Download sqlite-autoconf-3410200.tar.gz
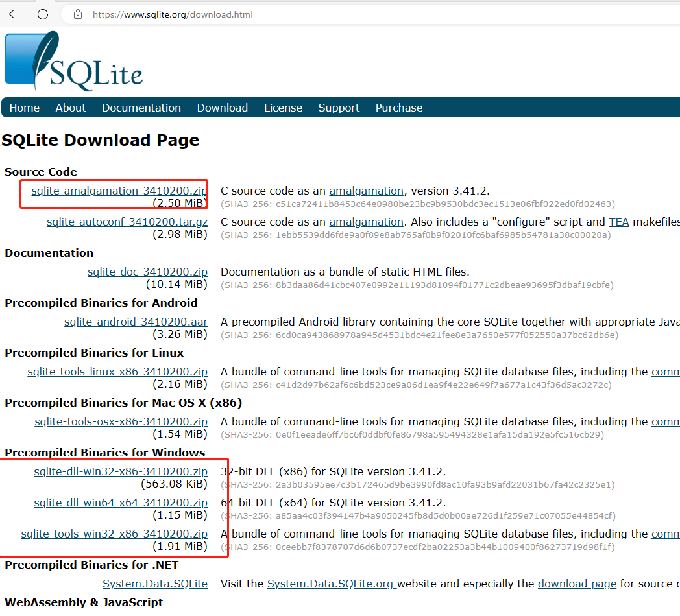680x616 pixels. click(x=127, y=222)
